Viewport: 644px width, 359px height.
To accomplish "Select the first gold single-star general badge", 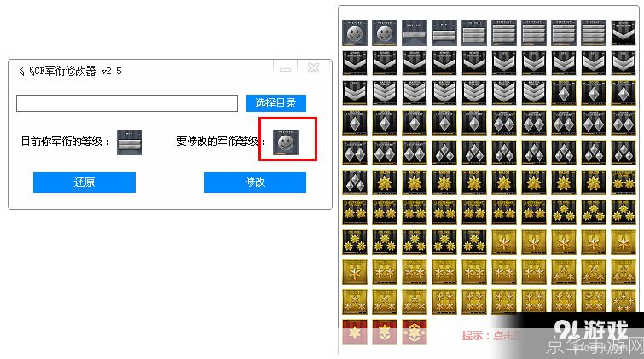I will (504, 242).
